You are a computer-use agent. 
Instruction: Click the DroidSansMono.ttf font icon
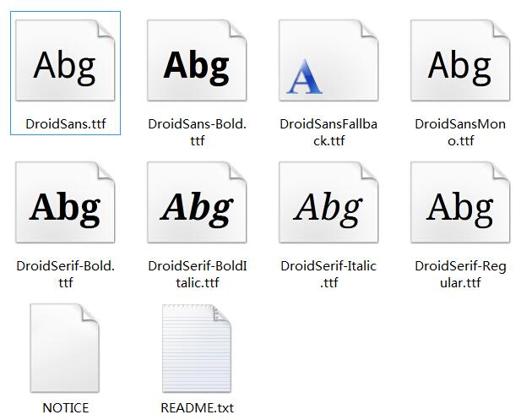pos(460,66)
